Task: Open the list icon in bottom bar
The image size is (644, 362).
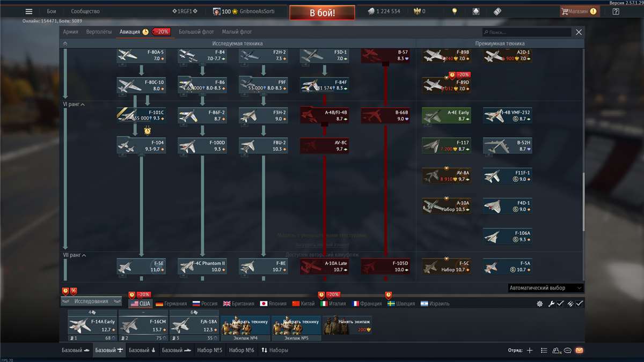Action: [x=544, y=350]
